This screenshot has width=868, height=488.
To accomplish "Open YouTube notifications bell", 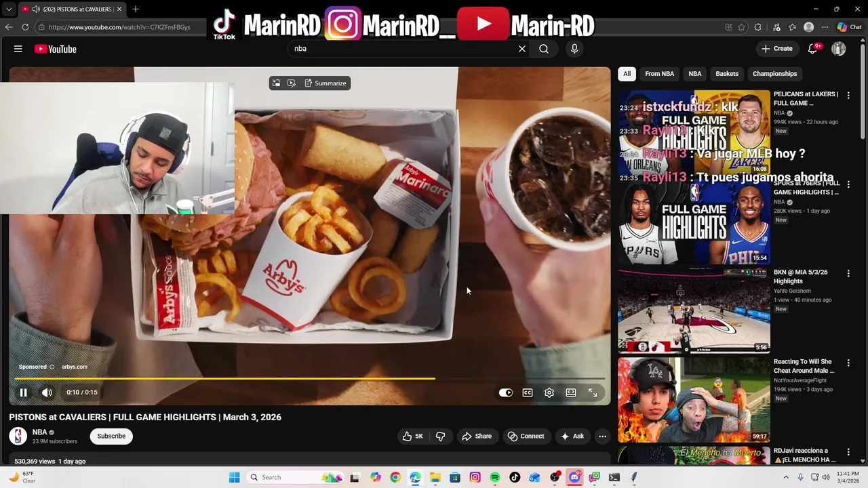I will click(813, 49).
